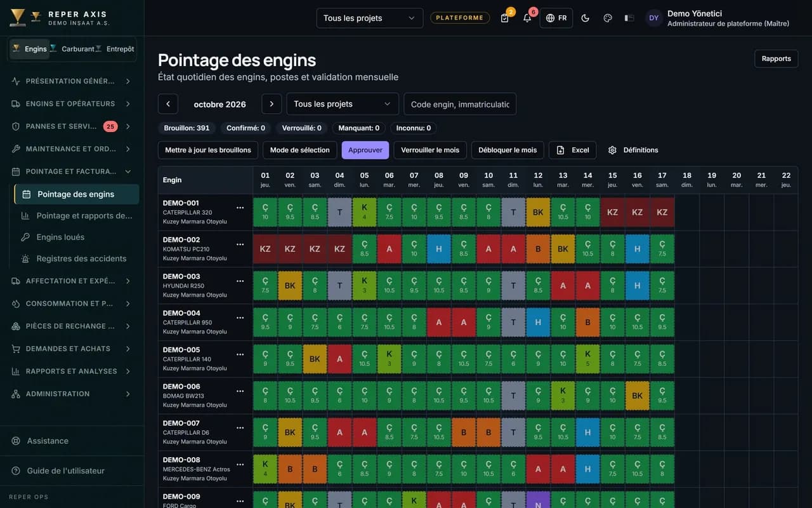This screenshot has height=508, width=812.
Task: Open the Rapports button
Action: tap(776, 58)
